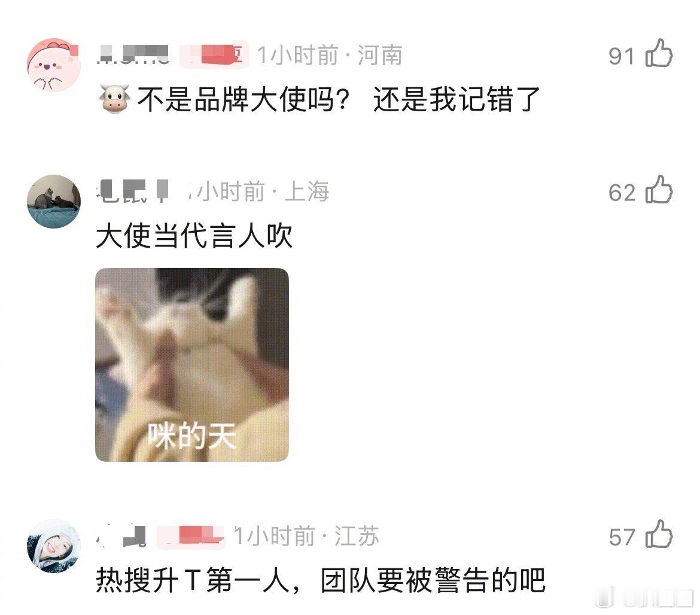Tap the 91 like count
The image size is (700, 615).
point(622,56)
